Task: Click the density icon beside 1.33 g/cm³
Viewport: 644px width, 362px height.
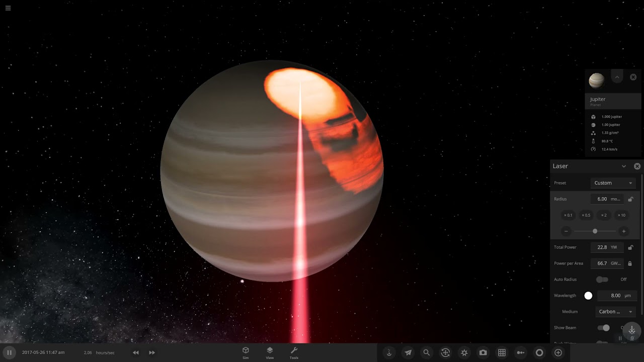Action: click(593, 133)
